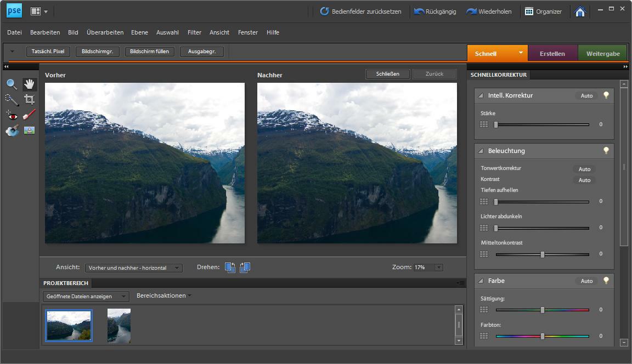Select the whiten teeth tool
632x364 pixels.
tap(29, 114)
